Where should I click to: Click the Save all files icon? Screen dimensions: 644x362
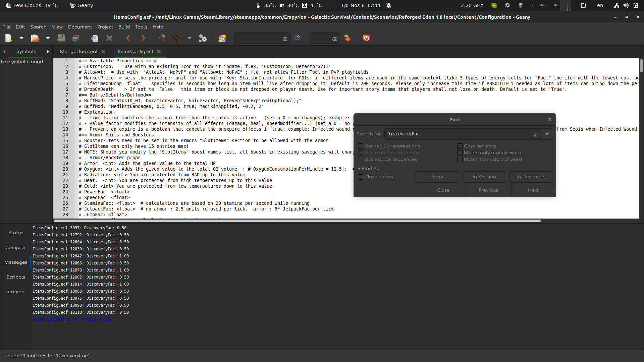tap(76, 38)
